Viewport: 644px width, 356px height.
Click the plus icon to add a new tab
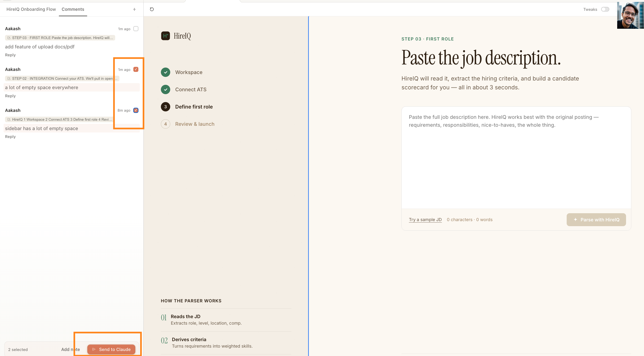tap(134, 9)
